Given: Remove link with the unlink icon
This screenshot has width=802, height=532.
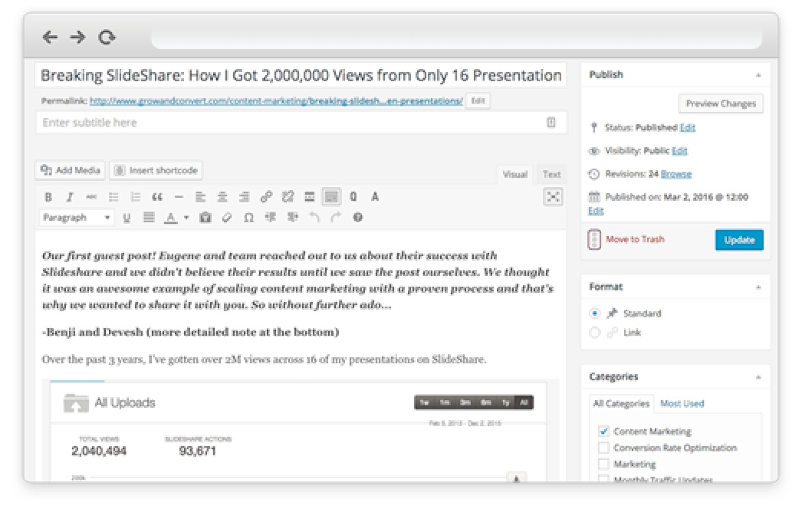Looking at the screenshot, I should click(x=288, y=197).
